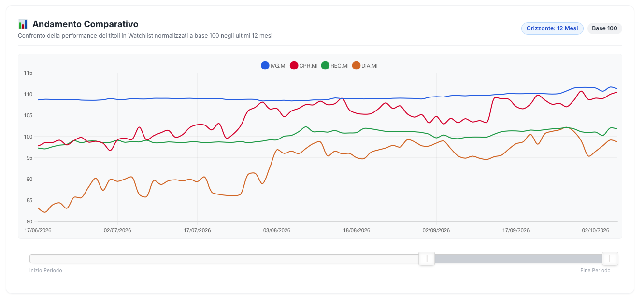
Task: Click the white unselected part of the slider track
Action: coord(224,259)
